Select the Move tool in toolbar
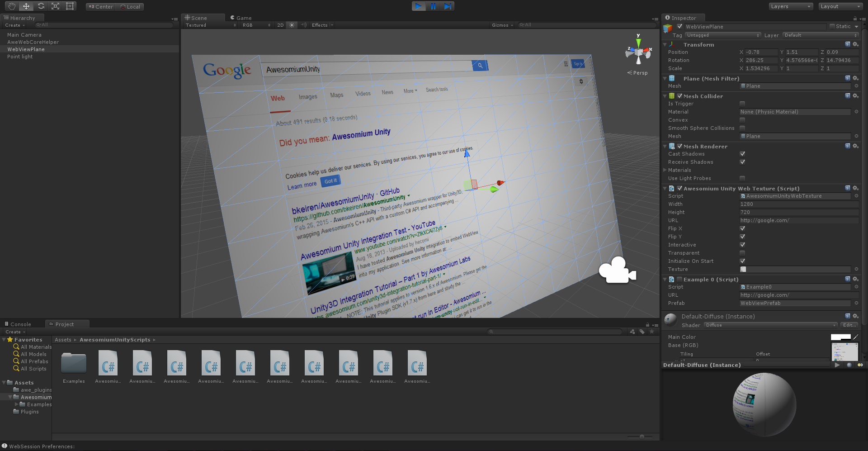Image resolution: width=868 pixels, height=451 pixels. [x=26, y=6]
